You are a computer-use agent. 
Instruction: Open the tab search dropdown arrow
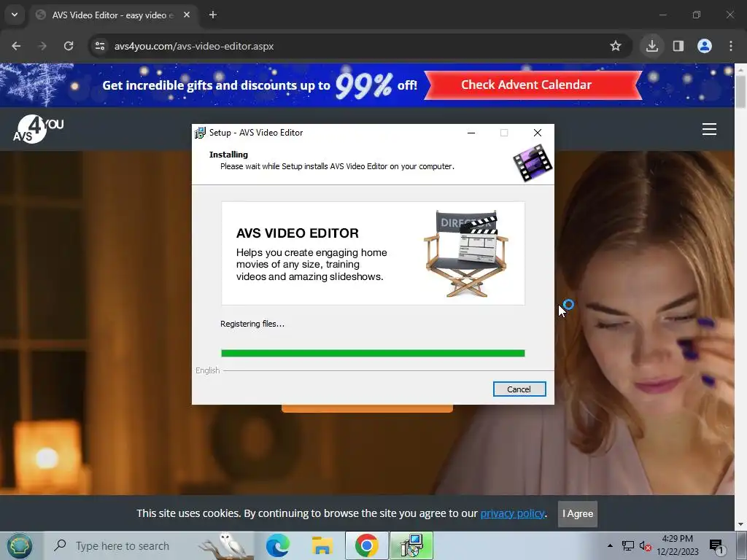(x=15, y=15)
